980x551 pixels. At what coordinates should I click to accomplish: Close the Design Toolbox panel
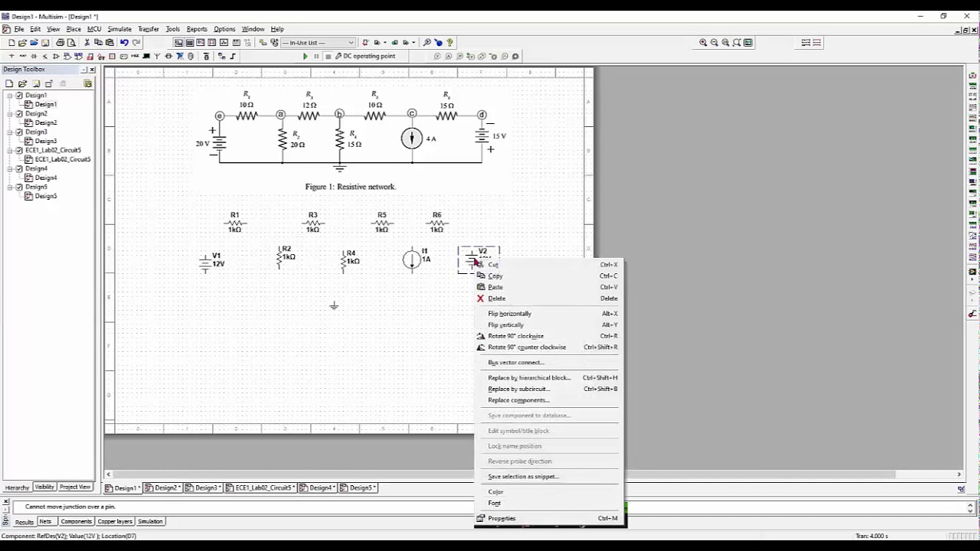click(x=91, y=70)
